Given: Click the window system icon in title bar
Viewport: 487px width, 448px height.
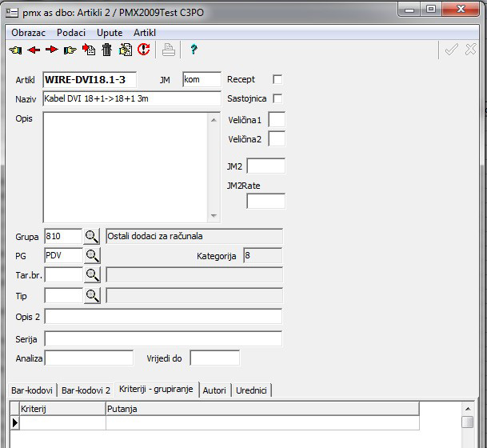Looking at the screenshot, I should 12,13.
